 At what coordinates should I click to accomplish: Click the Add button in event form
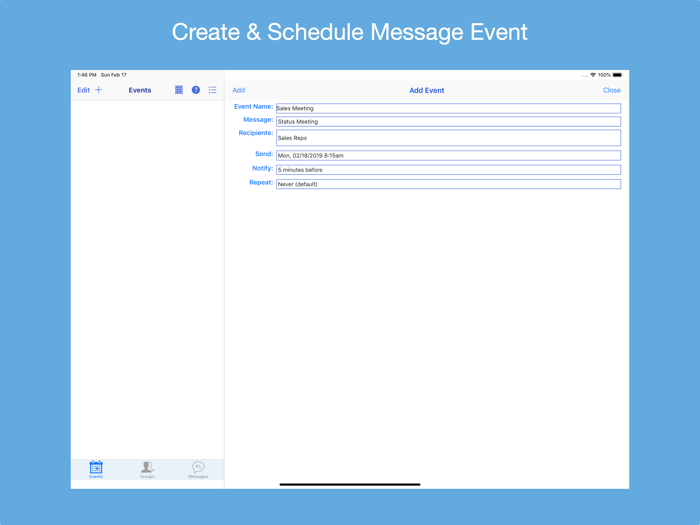tap(239, 90)
